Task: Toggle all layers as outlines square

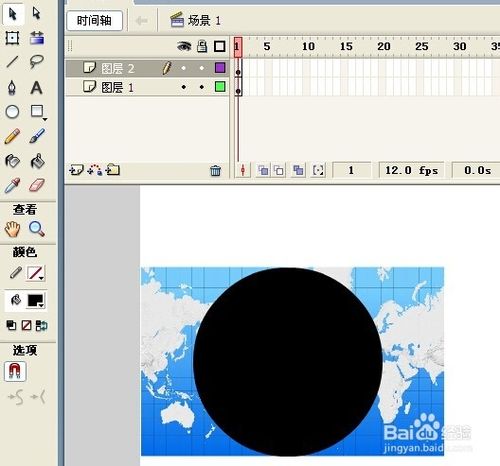Action: point(220,46)
